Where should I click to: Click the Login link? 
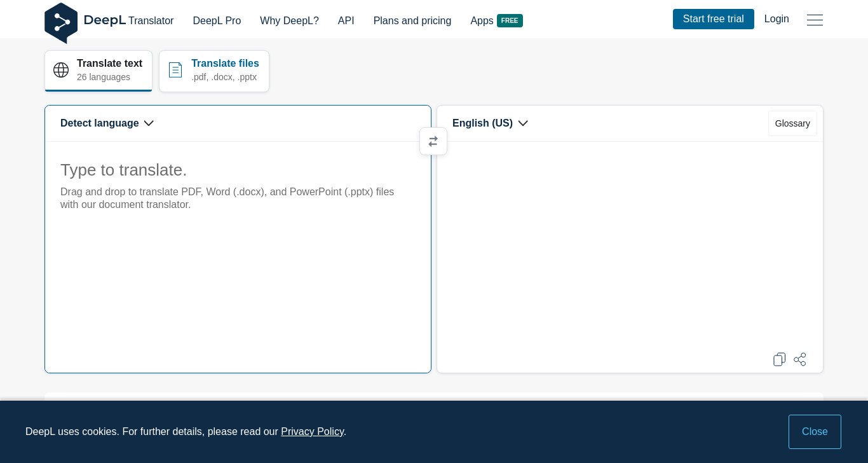[x=776, y=19]
